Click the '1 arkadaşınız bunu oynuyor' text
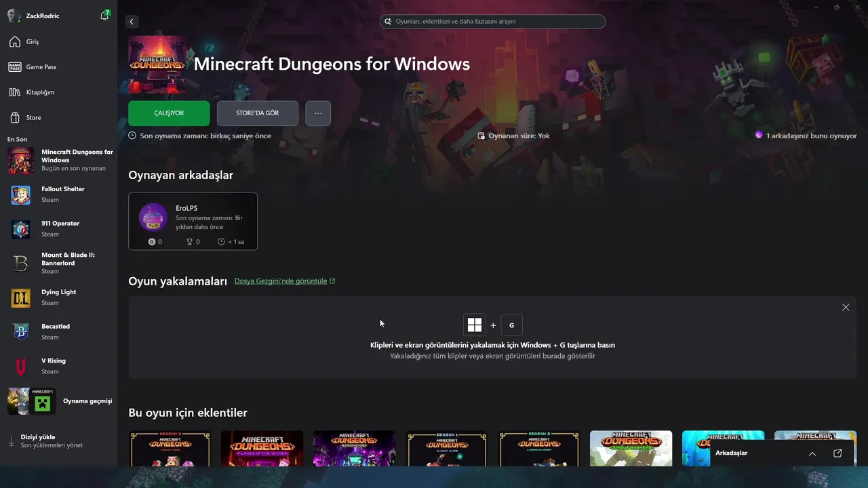This screenshot has width=868, height=488. coord(811,136)
